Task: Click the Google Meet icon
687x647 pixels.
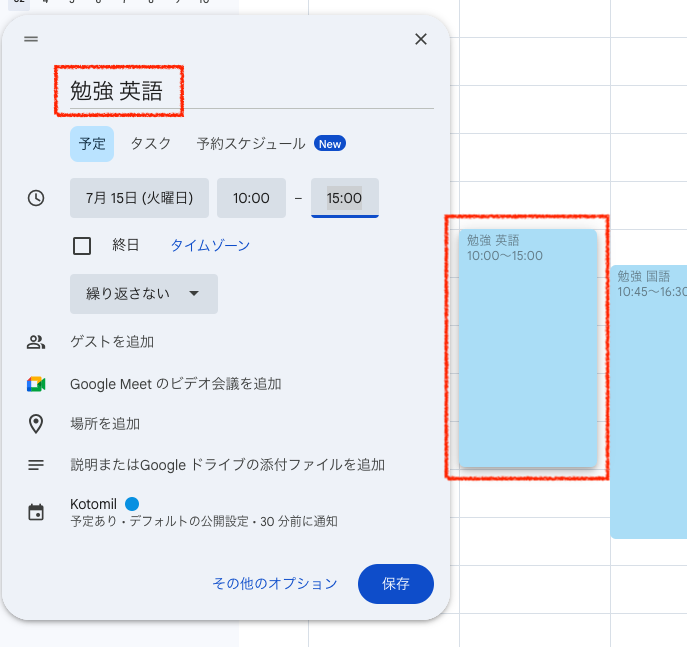Action: [36, 384]
